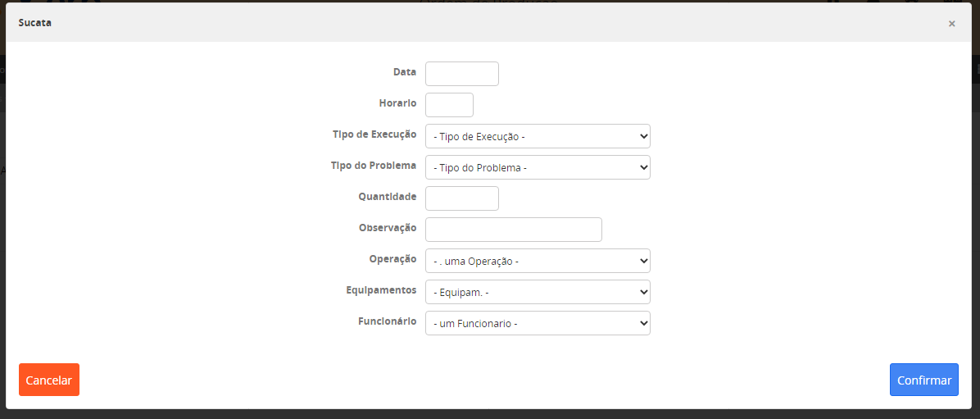Expand the Equipamentos dropdown
Image resolution: width=980 pixels, height=419 pixels.
(x=538, y=292)
